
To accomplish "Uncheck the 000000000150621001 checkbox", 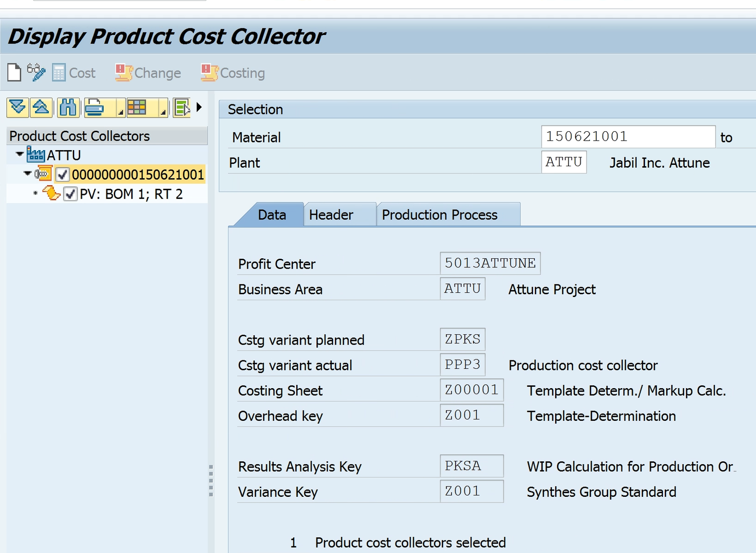I will tap(62, 175).
